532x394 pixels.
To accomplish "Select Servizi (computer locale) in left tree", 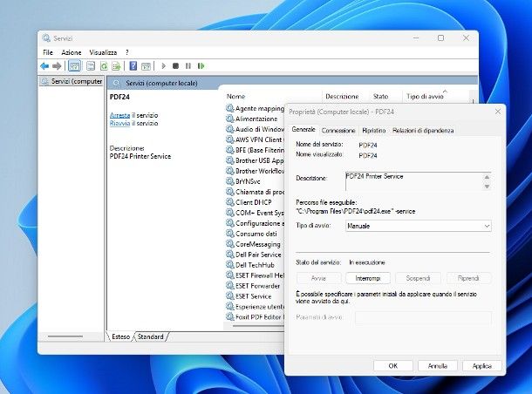I will (72, 81).
